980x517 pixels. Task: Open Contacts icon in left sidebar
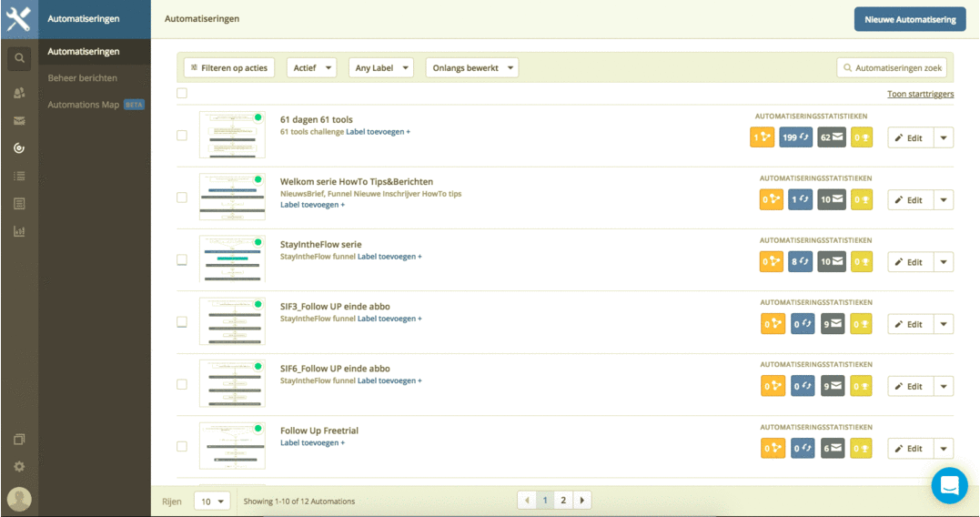point(19,93)
